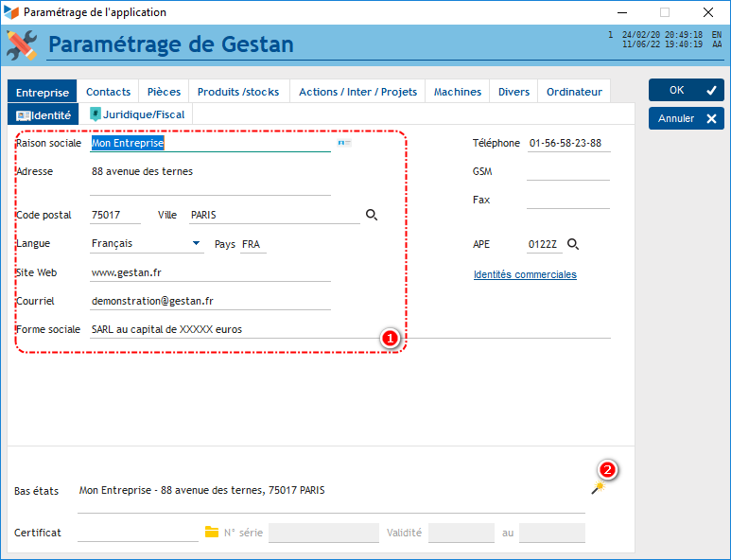Expand the Langue dropdown
This screenshot has width=731, height=560.
(x=197, y=244)
